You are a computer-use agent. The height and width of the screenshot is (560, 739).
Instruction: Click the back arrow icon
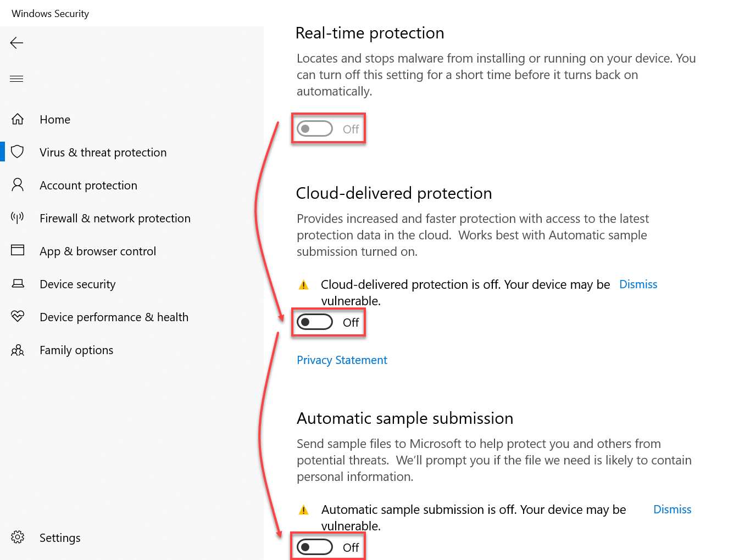[16, 43]
